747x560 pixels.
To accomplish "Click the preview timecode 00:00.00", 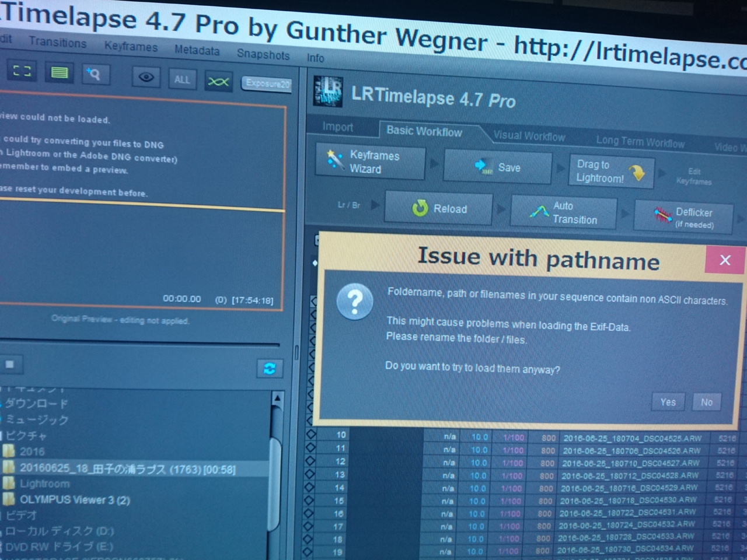I will click(182, 299).
